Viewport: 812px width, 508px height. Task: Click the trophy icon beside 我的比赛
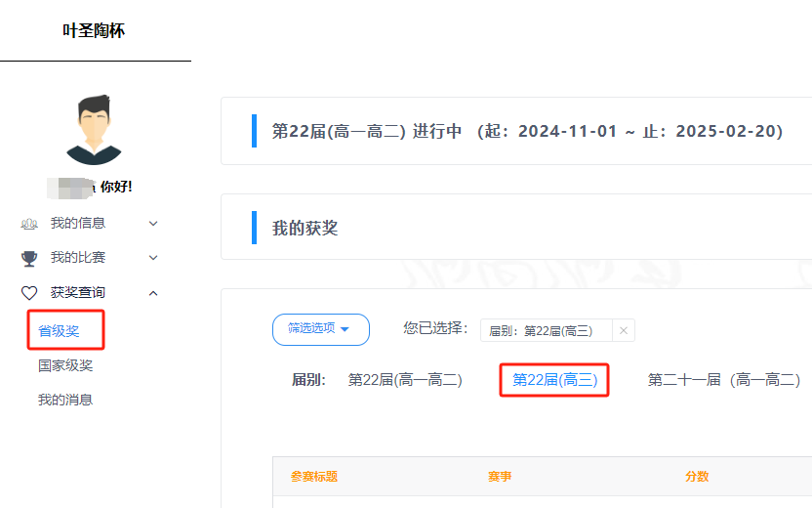(x=29, y=258)
